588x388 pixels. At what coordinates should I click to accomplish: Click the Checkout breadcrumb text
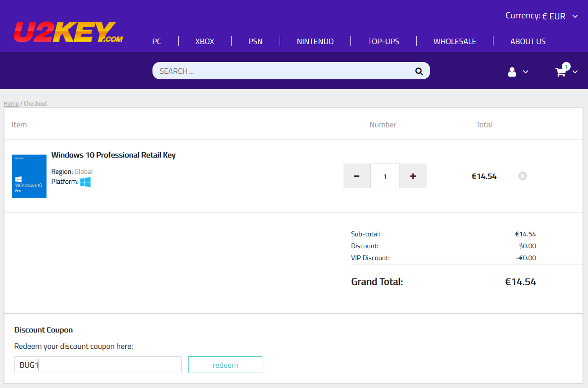pos(36,104)
